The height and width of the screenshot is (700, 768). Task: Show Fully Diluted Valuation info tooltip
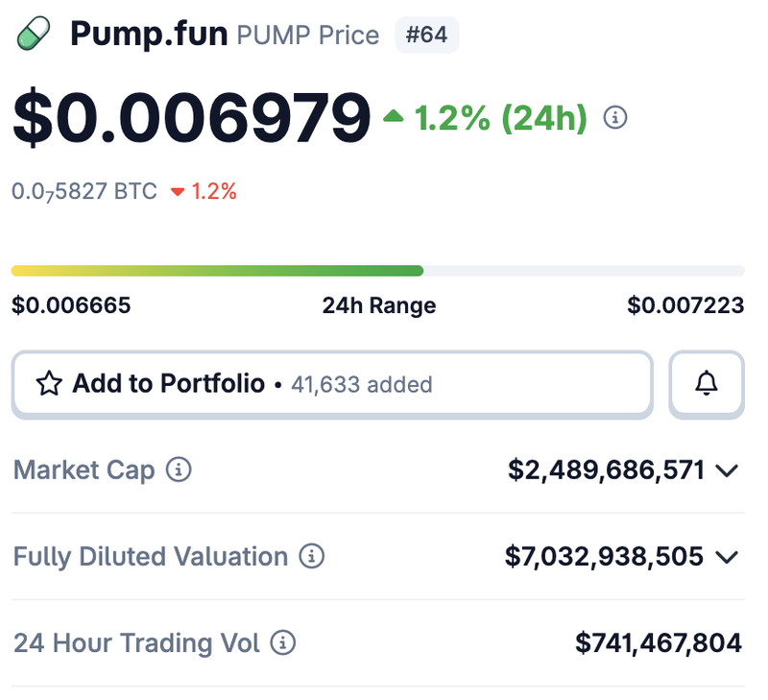point(311,556)
